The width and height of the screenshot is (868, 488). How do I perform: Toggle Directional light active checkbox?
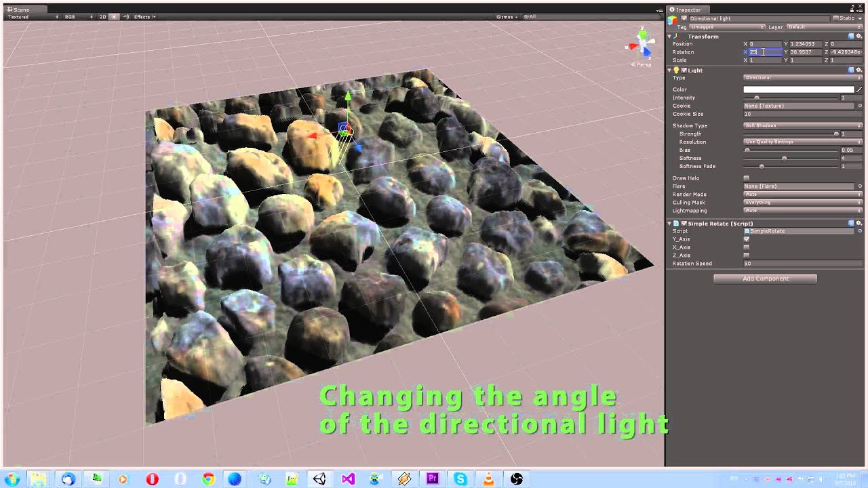(x=684, y=18)
